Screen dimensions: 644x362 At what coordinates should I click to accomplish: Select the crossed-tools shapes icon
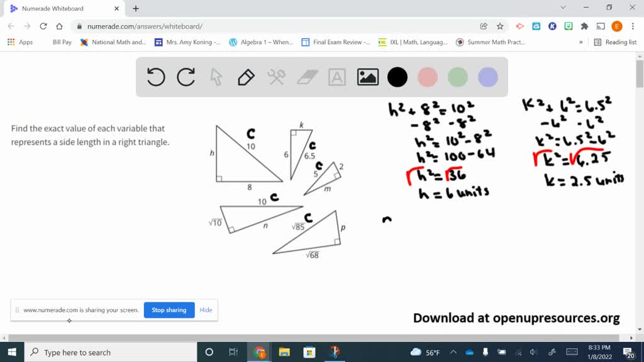click(x=275, y=77)
